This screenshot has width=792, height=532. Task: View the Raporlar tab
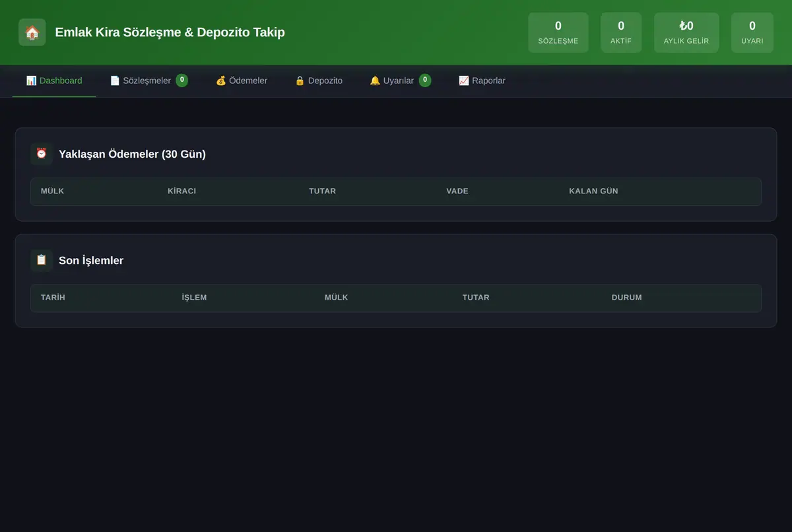coord(482,81)
